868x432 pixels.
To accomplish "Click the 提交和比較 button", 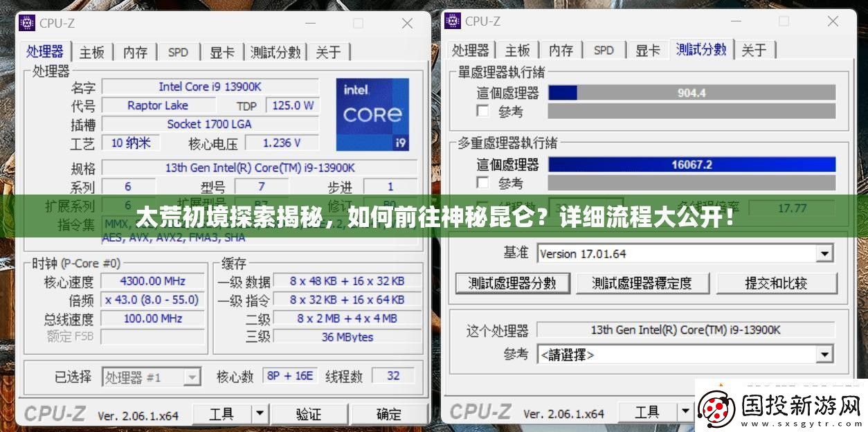I will pos(777,282).
